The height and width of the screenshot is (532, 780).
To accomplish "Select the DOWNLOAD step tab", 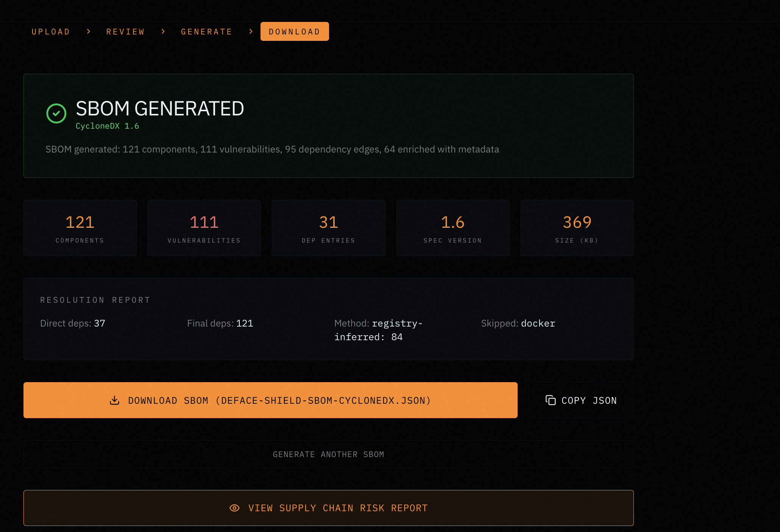I will coord(295,32).
